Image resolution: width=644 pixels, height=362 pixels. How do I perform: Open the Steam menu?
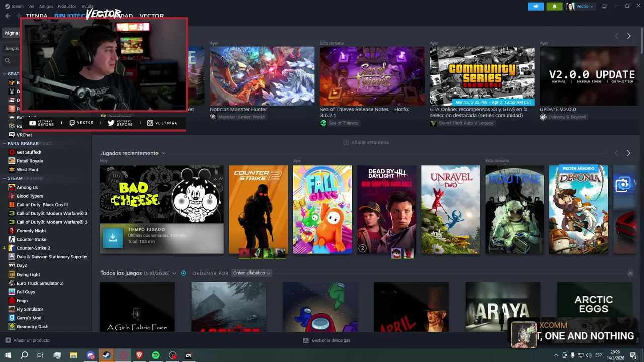point(14,6)
